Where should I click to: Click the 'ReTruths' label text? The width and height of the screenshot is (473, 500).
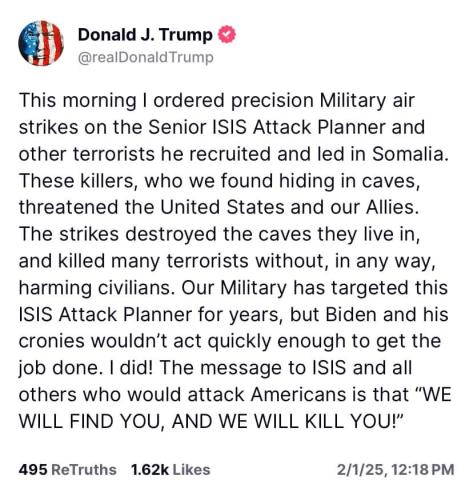pyautogui.click(x=84, y=470)
